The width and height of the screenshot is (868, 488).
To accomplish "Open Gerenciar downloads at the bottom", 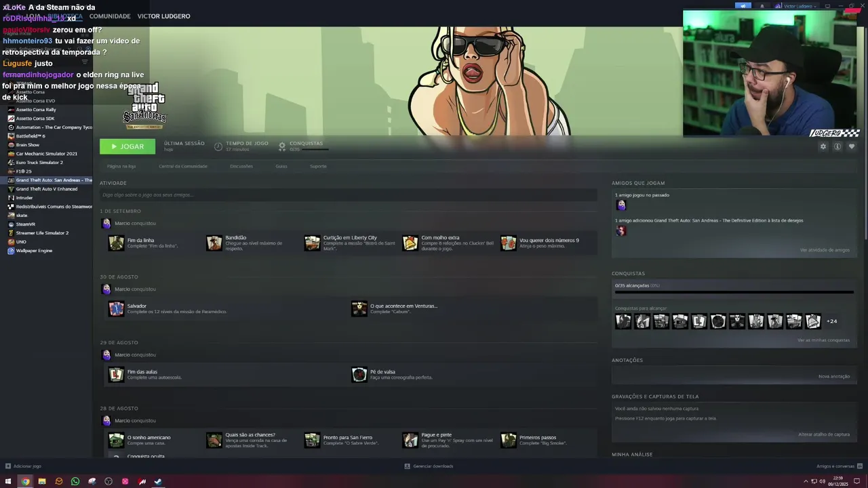I will (x=429, y=466).
